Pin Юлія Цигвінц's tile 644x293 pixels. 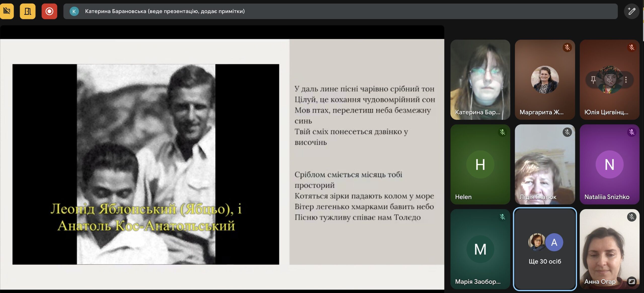(x=593, y=80)
